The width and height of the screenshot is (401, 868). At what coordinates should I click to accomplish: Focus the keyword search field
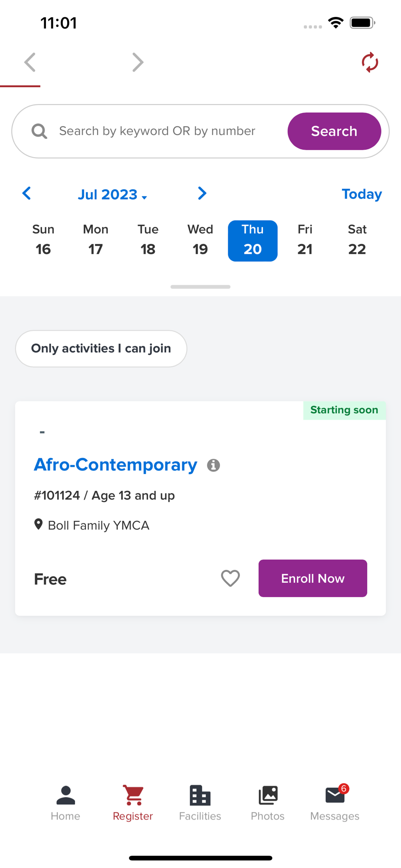[x=165, y=131]
